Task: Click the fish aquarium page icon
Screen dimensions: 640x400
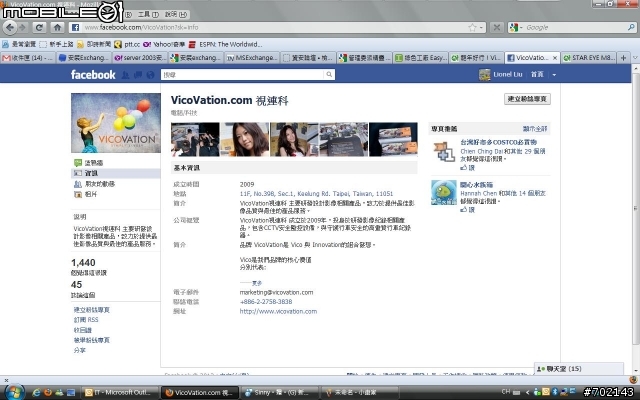Action: point(444,193)
